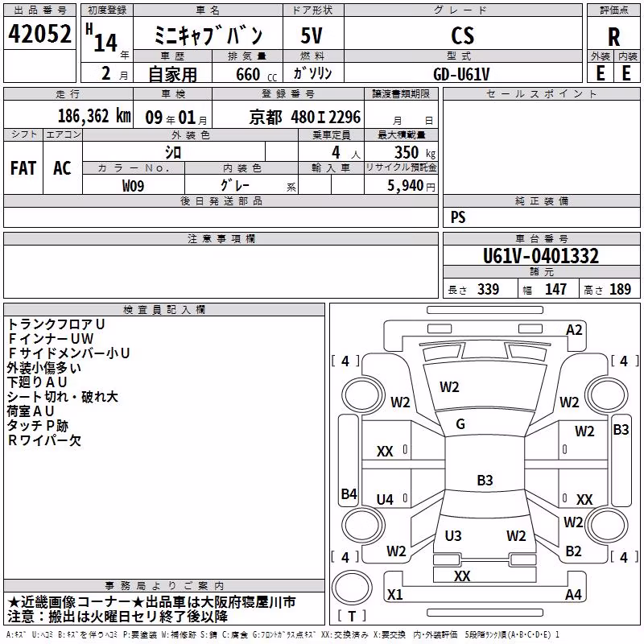Click the color number W09 field
This screenshot has width=644, height=644.
pos(134,186)
